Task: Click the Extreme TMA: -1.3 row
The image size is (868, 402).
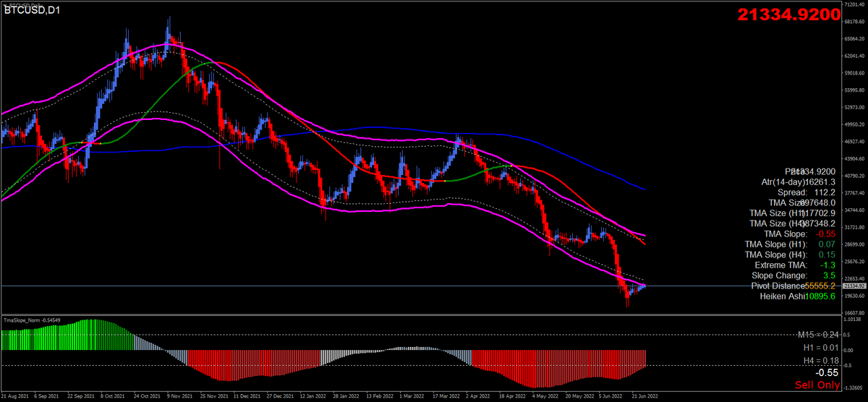Action: pyautogui.click(x=795, y=265)
